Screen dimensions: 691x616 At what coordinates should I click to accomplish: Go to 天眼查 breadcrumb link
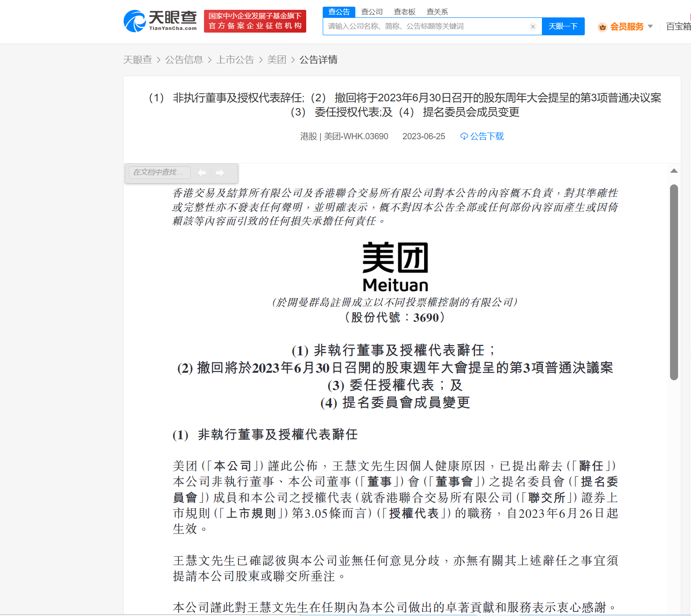tap(137, 59)
